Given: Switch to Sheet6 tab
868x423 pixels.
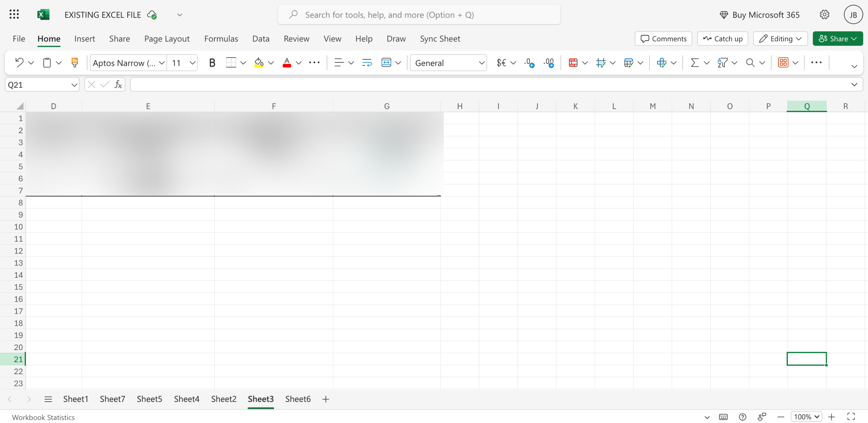Looking at the screenshot, I should [298, 399].
